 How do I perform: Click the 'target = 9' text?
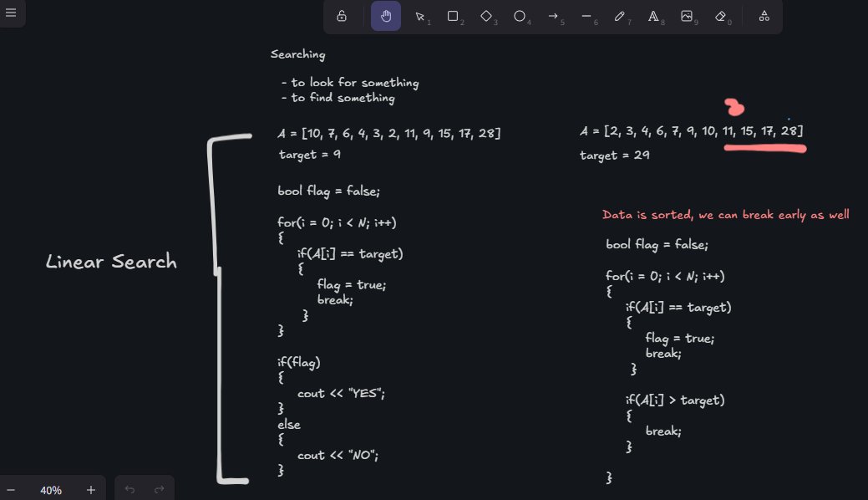click(x=309, y=155)
